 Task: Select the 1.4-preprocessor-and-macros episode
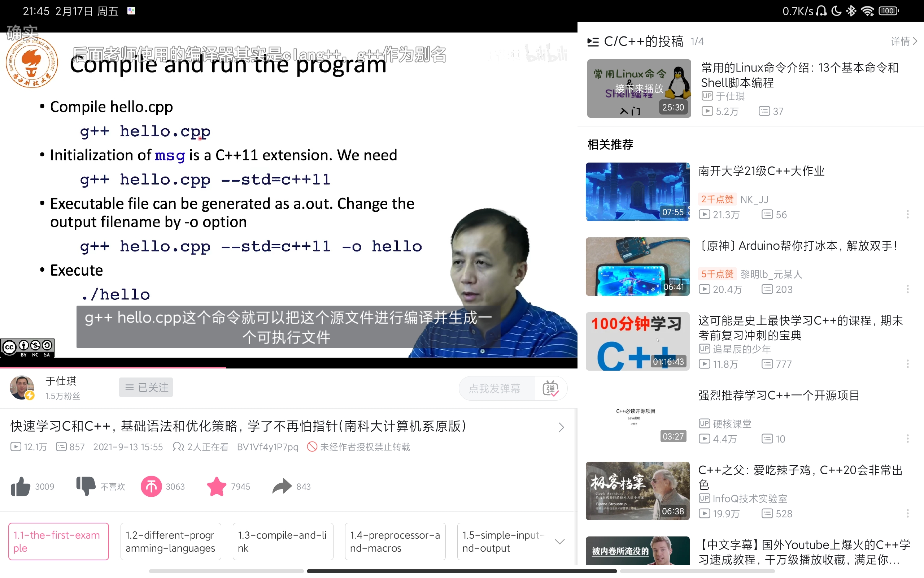[x=395, y=541]
